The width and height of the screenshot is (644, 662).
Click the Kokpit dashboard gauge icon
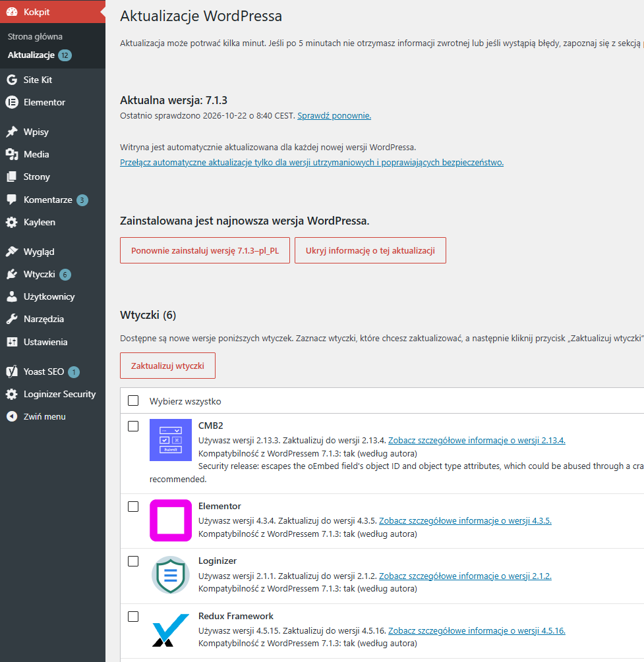pyautogui.click(x=12, y=12)
